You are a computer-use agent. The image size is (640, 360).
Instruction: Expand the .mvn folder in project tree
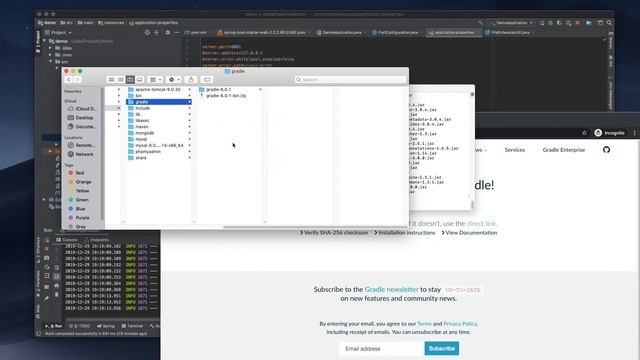click(x=50, y=54)
